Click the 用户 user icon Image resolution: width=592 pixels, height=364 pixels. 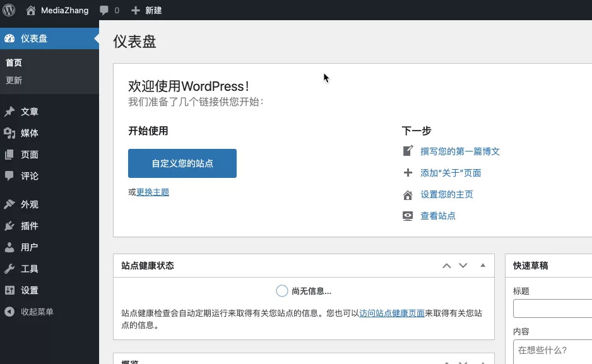[9, 247]
